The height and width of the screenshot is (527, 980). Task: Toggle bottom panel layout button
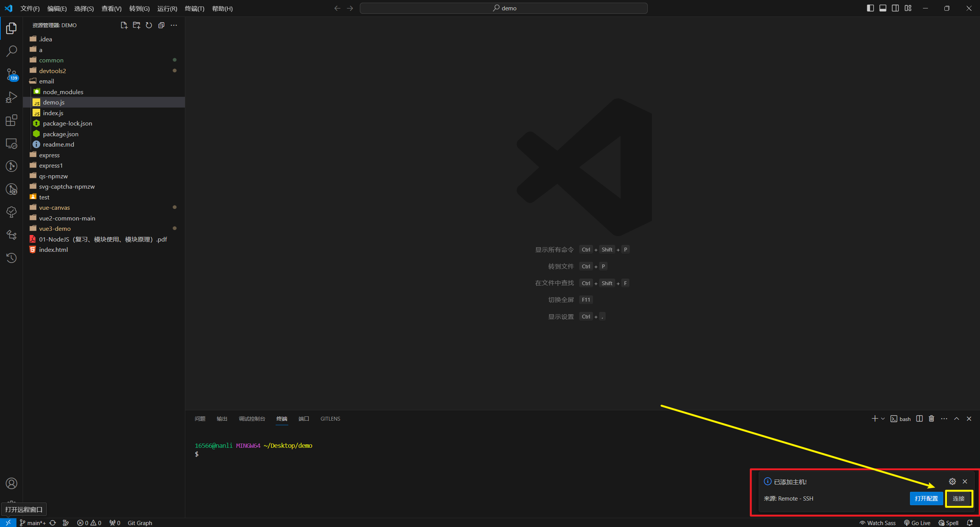[883, 8]
